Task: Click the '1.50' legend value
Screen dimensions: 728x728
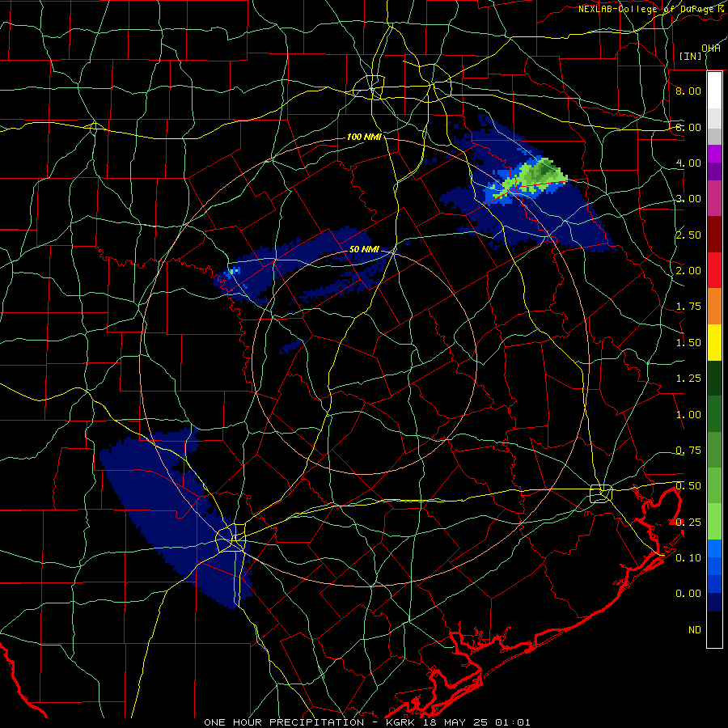Action: click(x=688, y=343)
